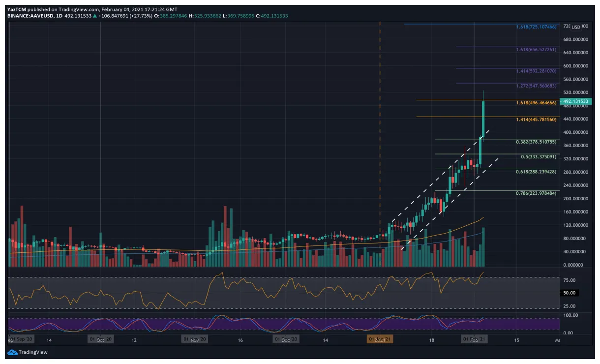This screenshot has width=600, height=364.
Task: Select the 1.414 (445.781560) Fibonacci level label
Action: click(537, 120)
